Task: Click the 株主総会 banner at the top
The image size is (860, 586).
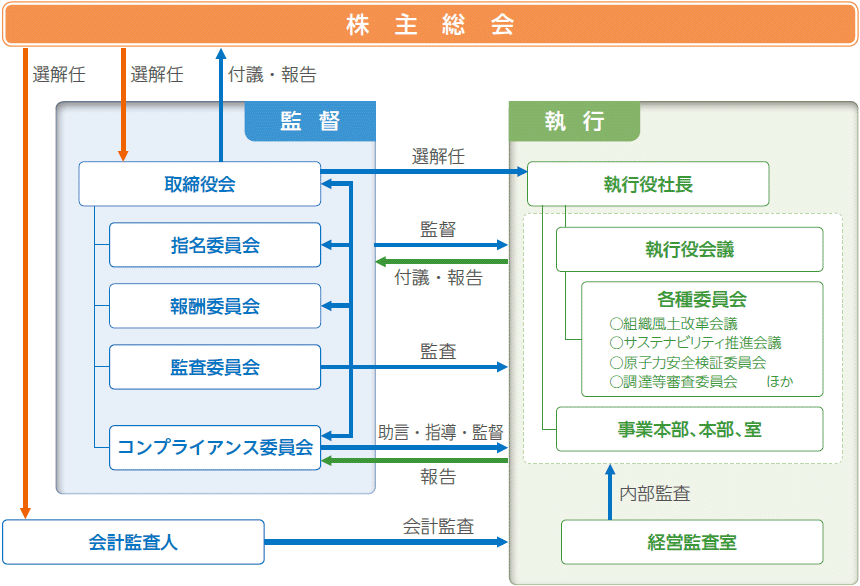Action: coord(430,24)
